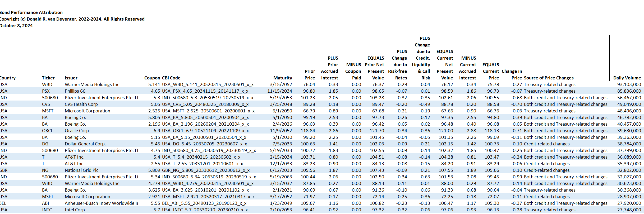The height and width of the screenshot is (214, 644).
Task: Select "Credit-related changes" in the Dollar General row
Action: (547, 144)
